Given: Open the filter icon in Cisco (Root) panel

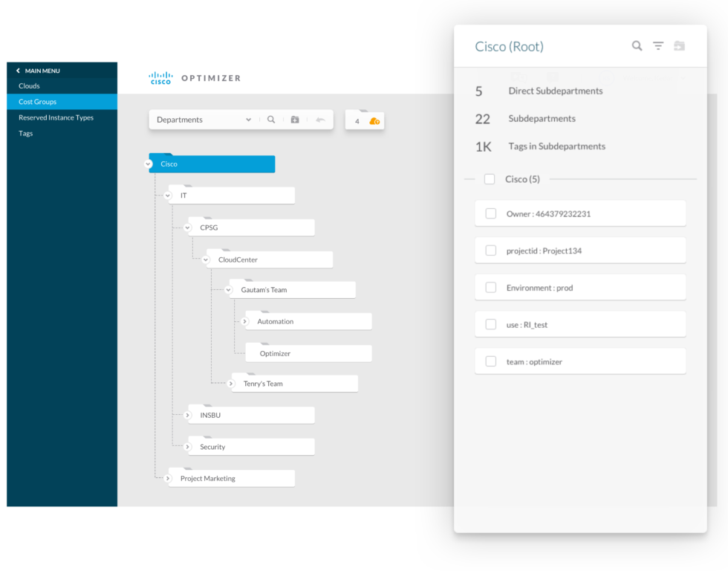Looking at the screenshot, I should [658, 45].
